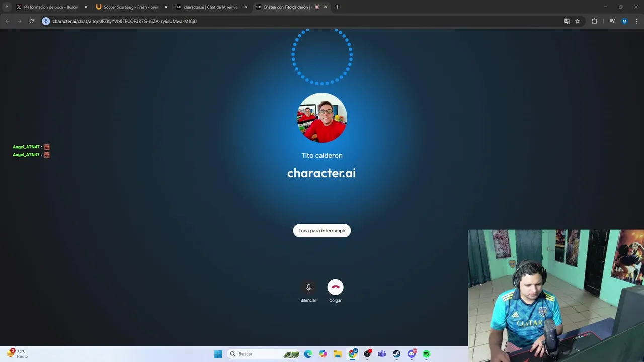644x362 pixels.
Task: Open the browser extensions puzzle icon
Action: click(x=595, y=21)
